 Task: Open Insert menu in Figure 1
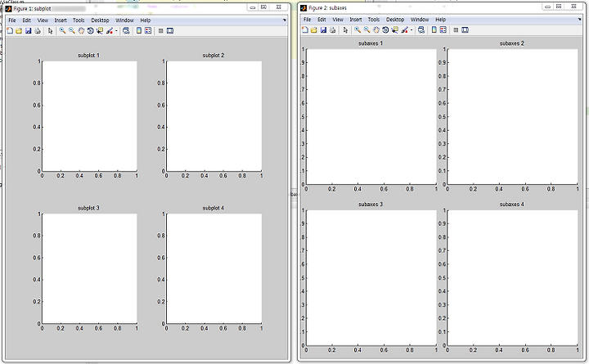(61, 20)
